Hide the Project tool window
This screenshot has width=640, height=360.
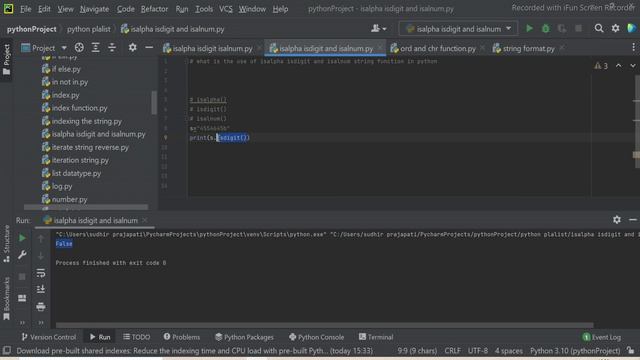pyautogui.click(x=149, y=48)
